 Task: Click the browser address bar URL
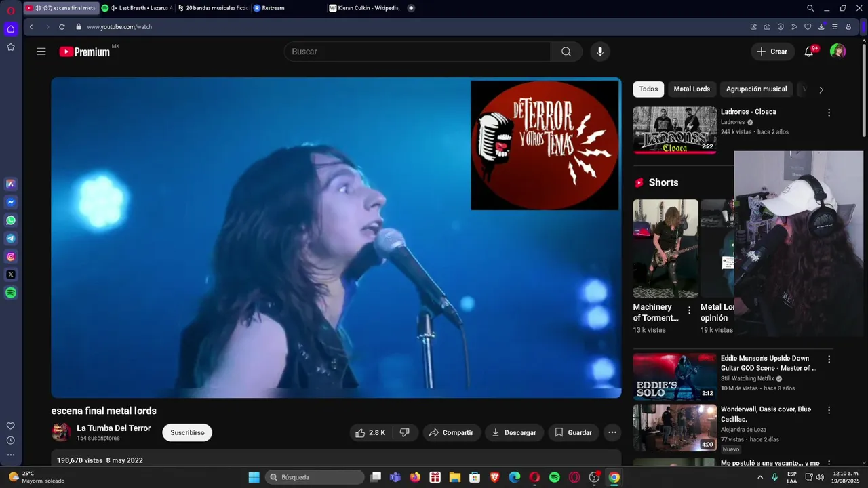click(x=119, y=27)
